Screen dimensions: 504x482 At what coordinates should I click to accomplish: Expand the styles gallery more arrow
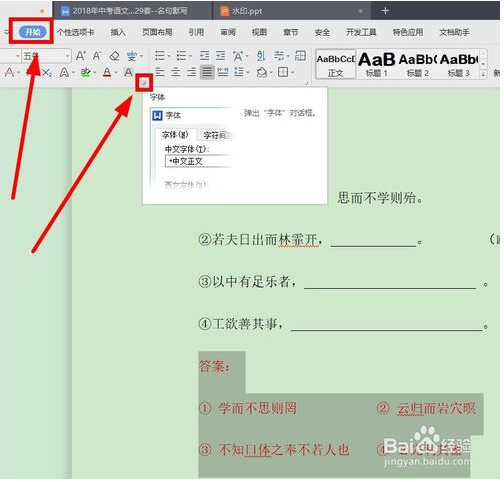(x=483, y=75)
